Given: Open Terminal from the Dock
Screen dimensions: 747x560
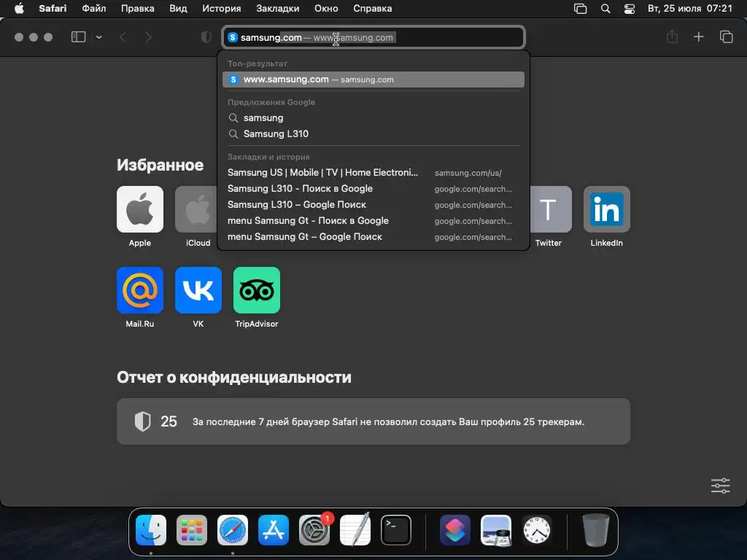Looking at the screenshot, I should click(x=396, y=530).
